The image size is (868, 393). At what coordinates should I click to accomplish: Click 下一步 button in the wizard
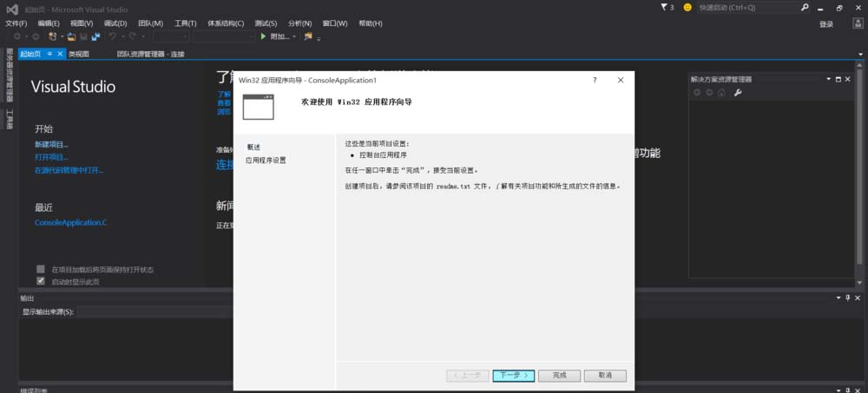tap(514, 376)
